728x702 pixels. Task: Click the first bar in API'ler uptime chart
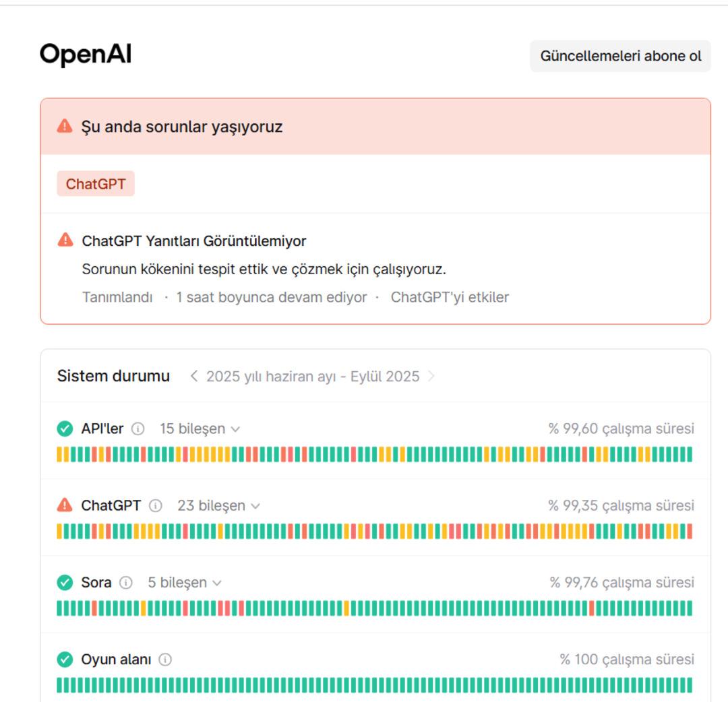(59, 454)
